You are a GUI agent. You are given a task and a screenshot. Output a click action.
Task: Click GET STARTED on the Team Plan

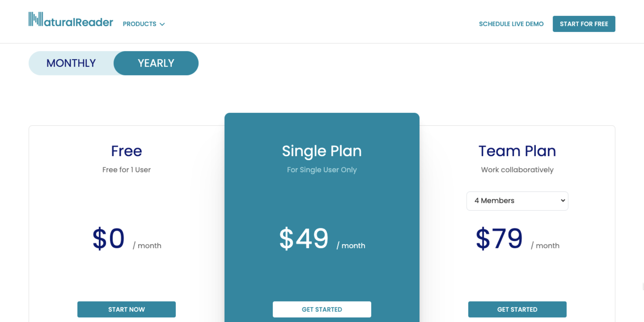tap(517, 309)
